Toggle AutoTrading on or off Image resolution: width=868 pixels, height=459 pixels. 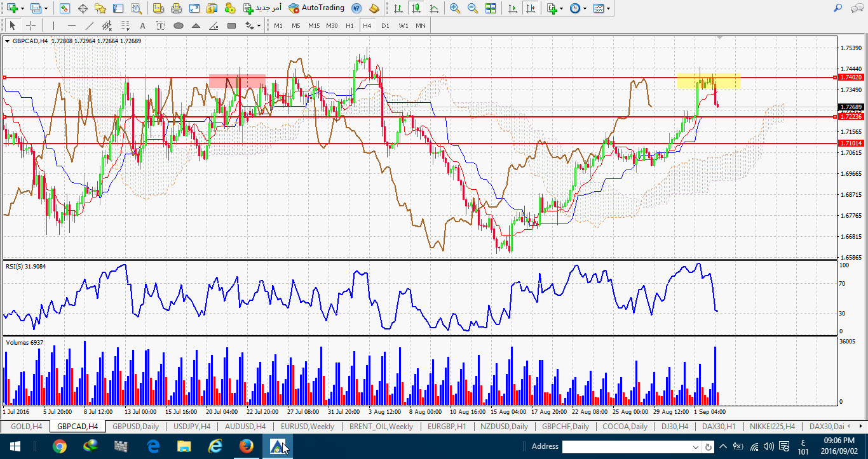click(x=316, y=8)
